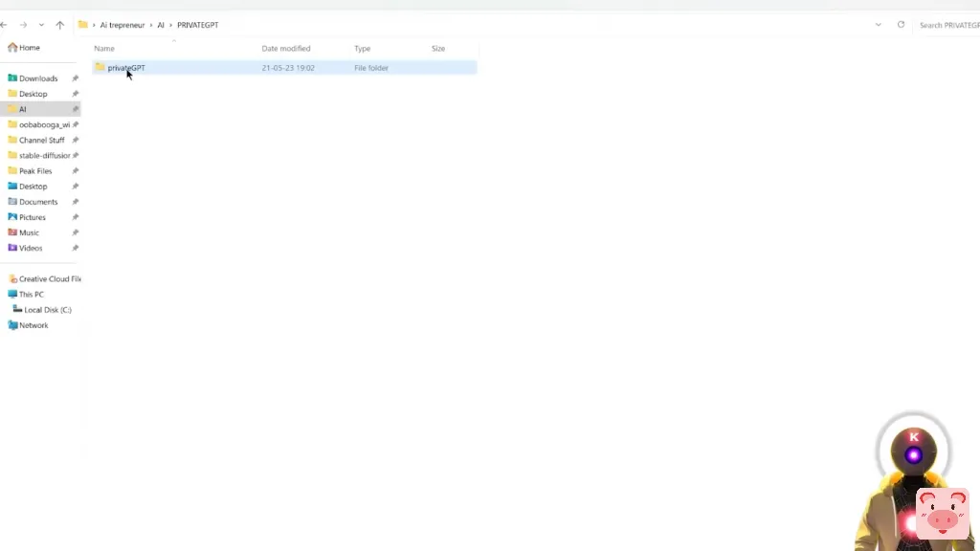980x551 pixels.
Task: Open the blue Desktop system folder
Action: [x=33, y=187]
